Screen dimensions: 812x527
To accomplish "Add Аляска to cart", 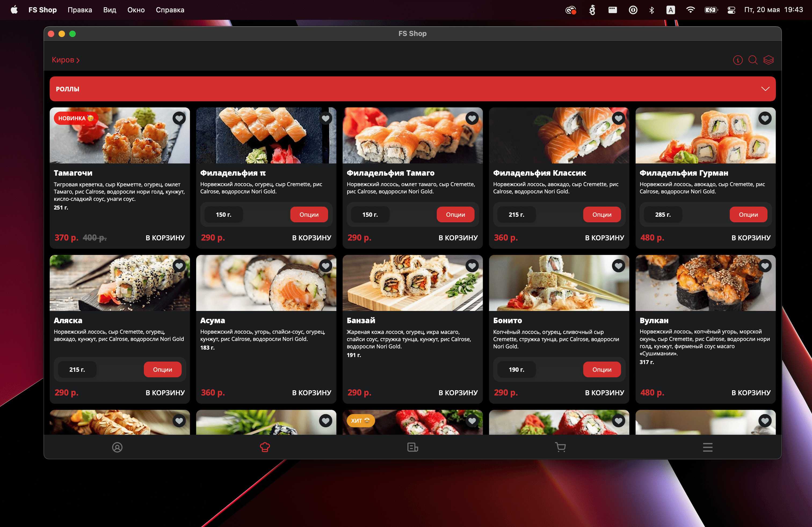I will [x=165, y=393].
